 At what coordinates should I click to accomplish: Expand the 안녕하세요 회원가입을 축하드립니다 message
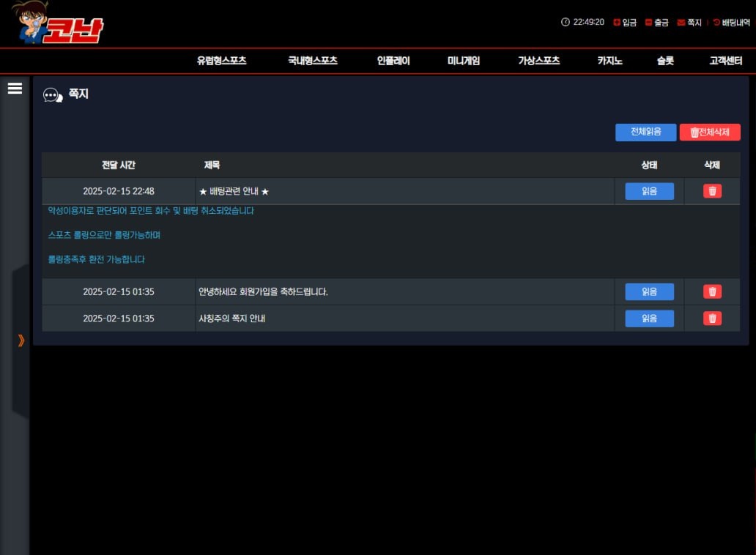(263, 291)
